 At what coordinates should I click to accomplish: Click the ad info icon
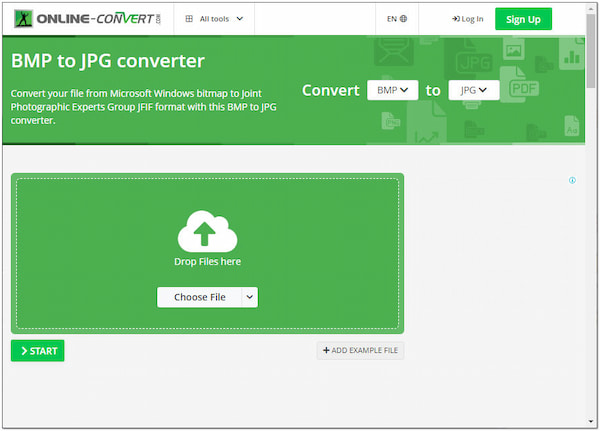(x=572, y=180)
